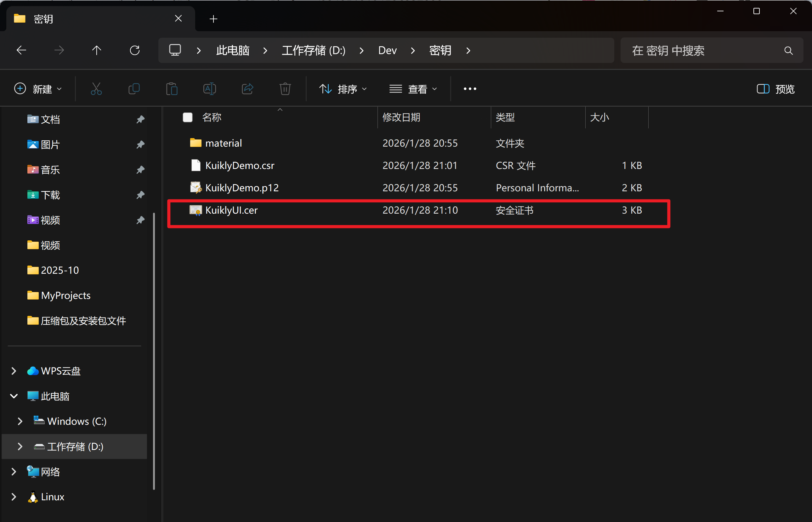Open the three-dots more options menu

pos(470,89)
